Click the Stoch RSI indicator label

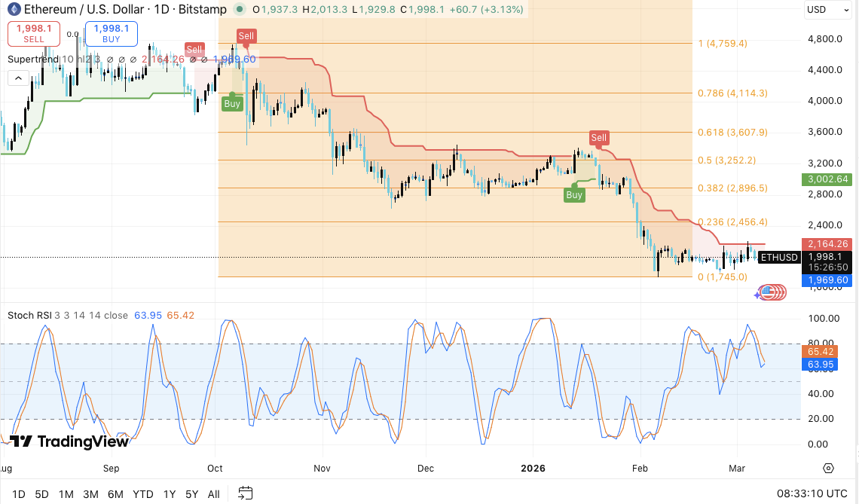tap(29, 315)
